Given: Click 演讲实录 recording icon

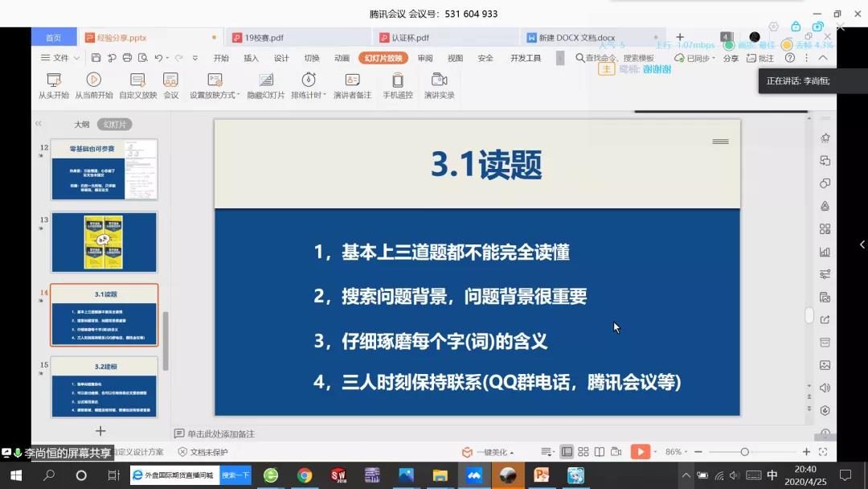Looking at the screenshot, I should click(439, 80).
